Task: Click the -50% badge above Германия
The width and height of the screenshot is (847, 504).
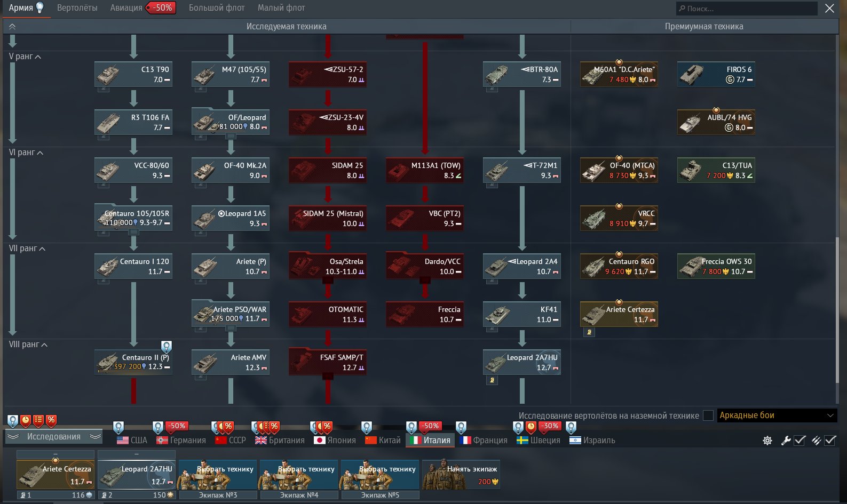Action: point(177,426)
